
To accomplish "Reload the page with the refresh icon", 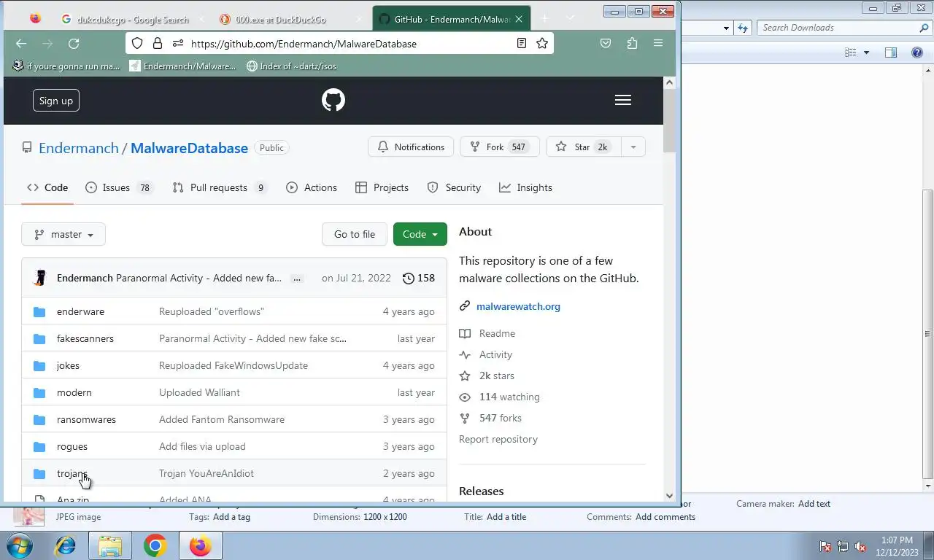I will click(x=74, y=44).
